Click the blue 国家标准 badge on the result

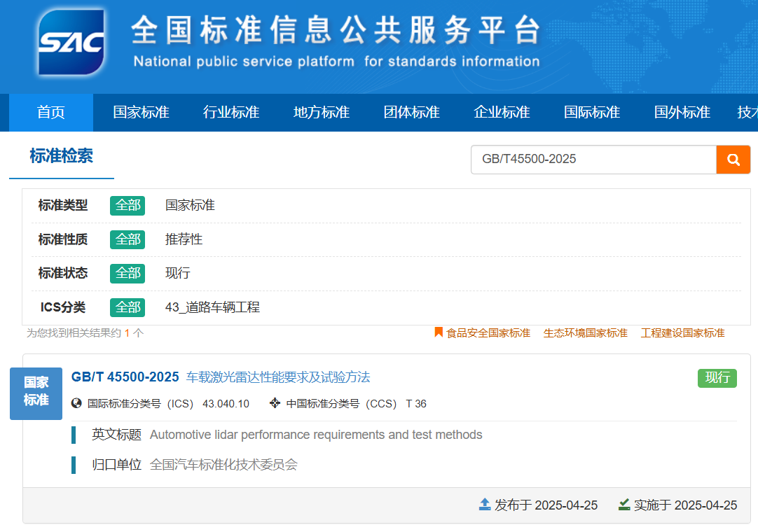(x=36, y=393)
